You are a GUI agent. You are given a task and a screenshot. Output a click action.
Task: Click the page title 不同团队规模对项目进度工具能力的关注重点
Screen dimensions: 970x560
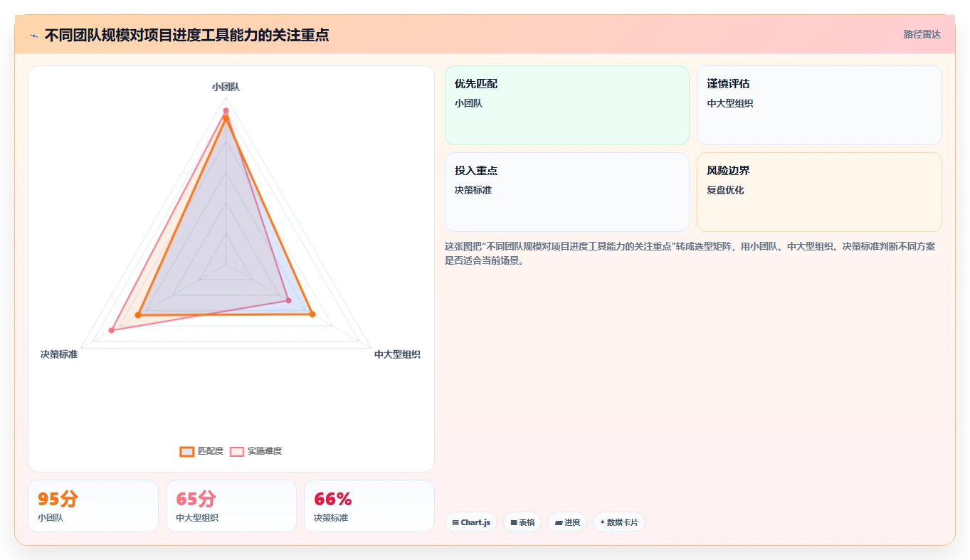pyautogui.click(x=186, y=35)
